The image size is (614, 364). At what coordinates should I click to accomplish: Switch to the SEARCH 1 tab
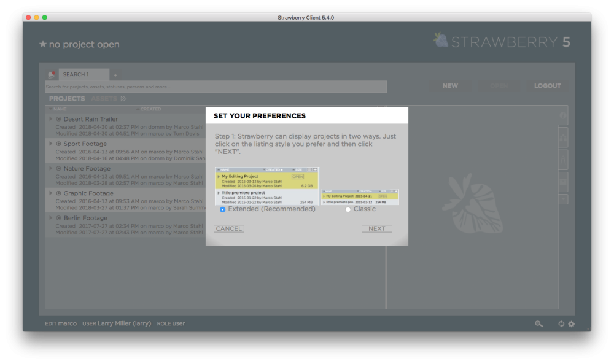[84, 74]
